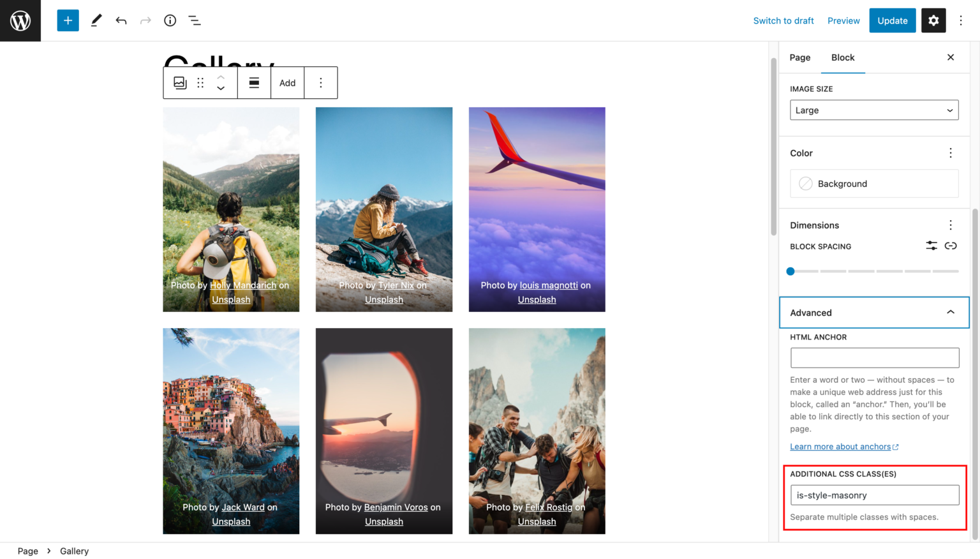Open the Document Overview list view
Screen dimensions: 980x559
(195, 20)
